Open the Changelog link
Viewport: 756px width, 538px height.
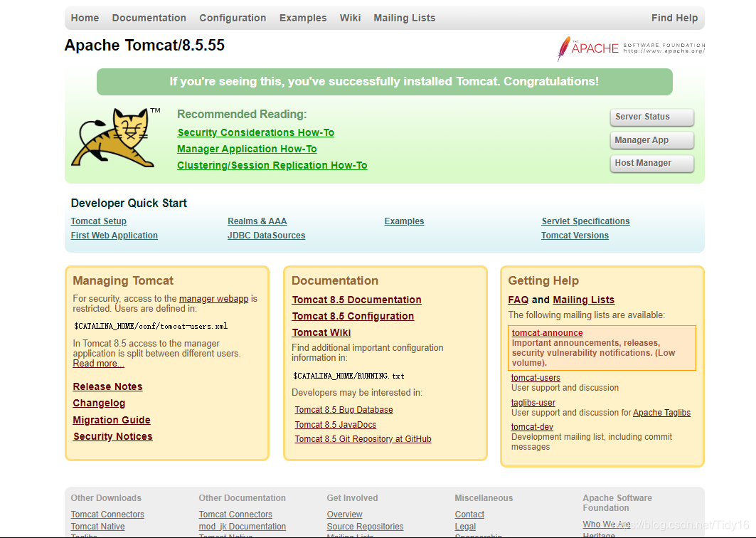[x=99, y=403]
